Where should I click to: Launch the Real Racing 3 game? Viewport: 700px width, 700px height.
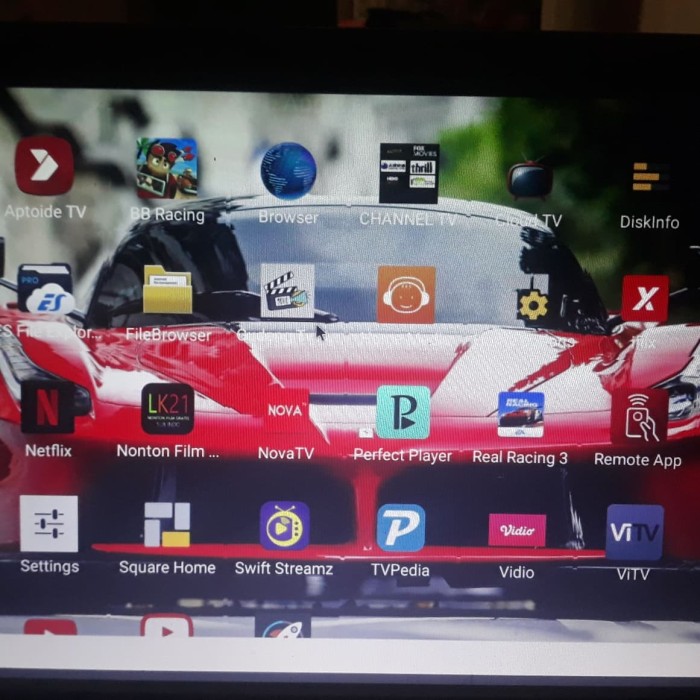pyautogui.click(x=521, y=415)
